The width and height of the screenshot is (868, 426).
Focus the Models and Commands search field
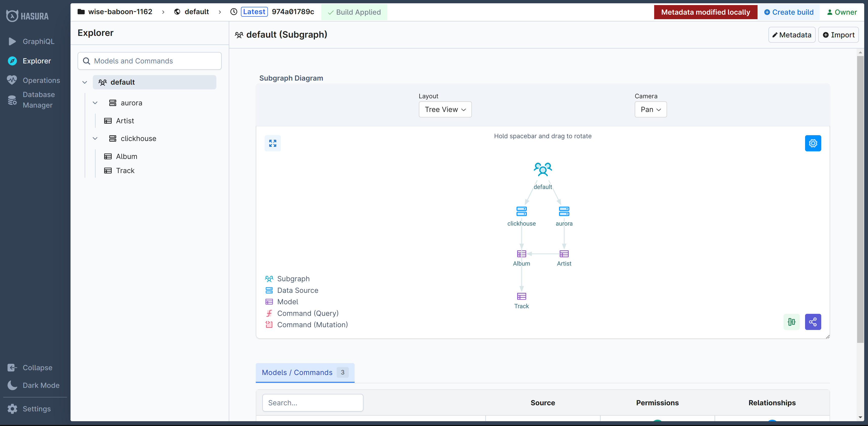pyautogui.click(x=150, y=61)
